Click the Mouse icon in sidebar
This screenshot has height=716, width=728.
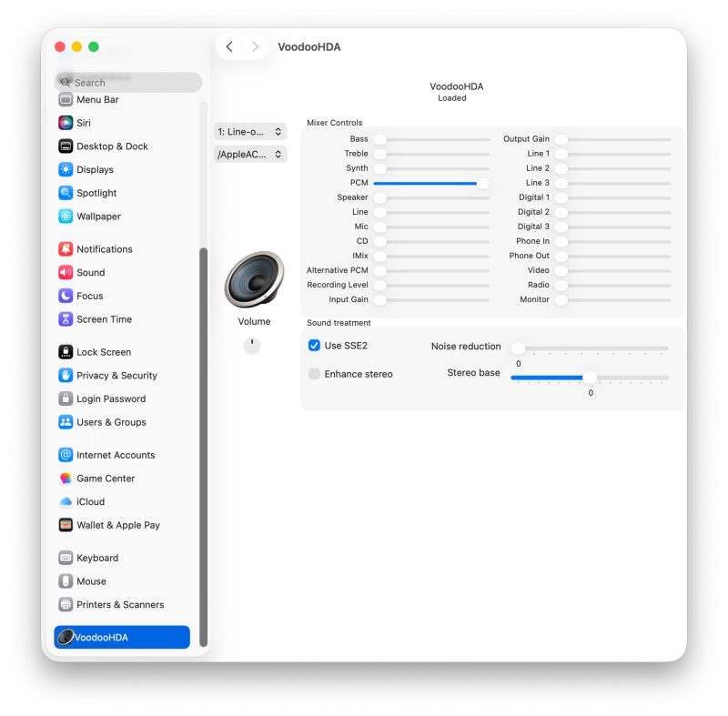pyautogui.click(x=66, y=581)
